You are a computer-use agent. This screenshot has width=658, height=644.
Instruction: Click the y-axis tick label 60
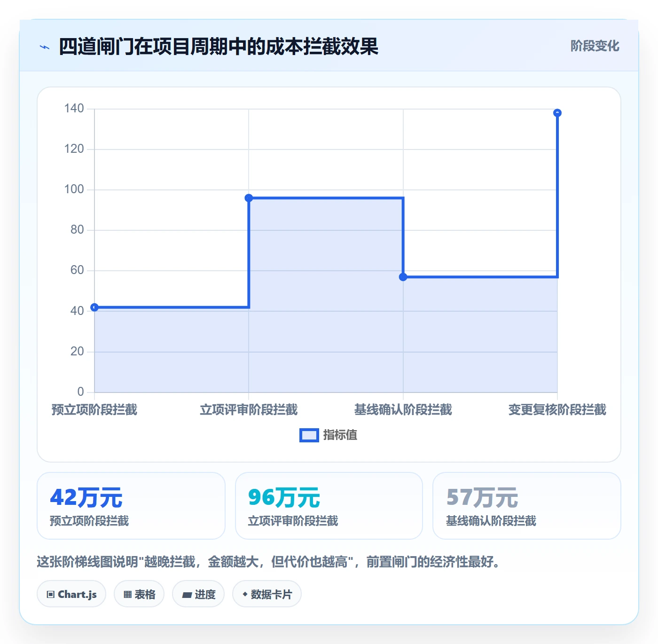(77, 270)
